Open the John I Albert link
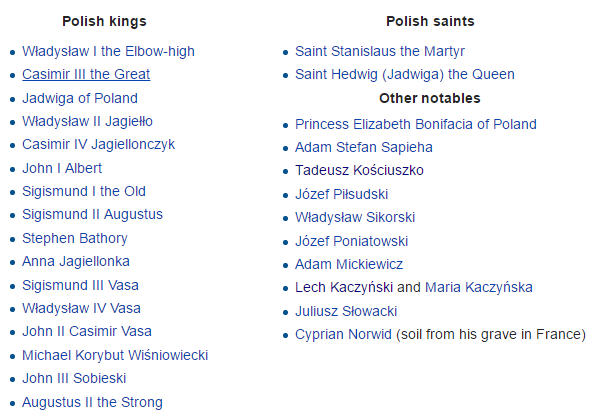Screen dimensions: 598x419 pyautogui.click(x=62, y=168)
